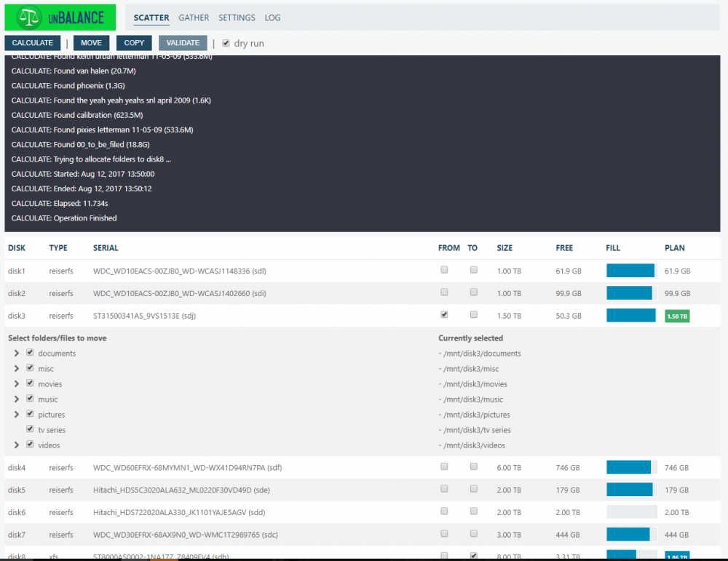Check the FROM box for disk7

pyautogui.click(x=444, y=533)
